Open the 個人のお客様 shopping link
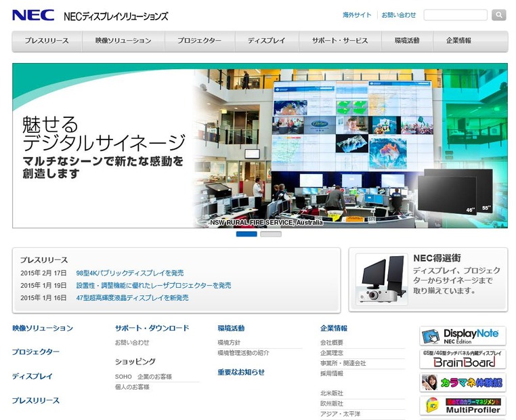The width and height of the screenshot is (516, 420). coord(132,387)
